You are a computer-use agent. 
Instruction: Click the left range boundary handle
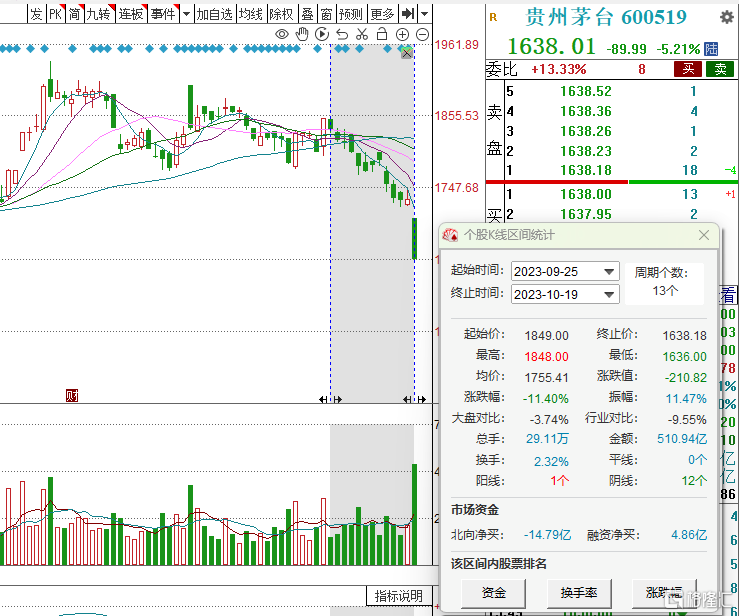coord(330,399)
